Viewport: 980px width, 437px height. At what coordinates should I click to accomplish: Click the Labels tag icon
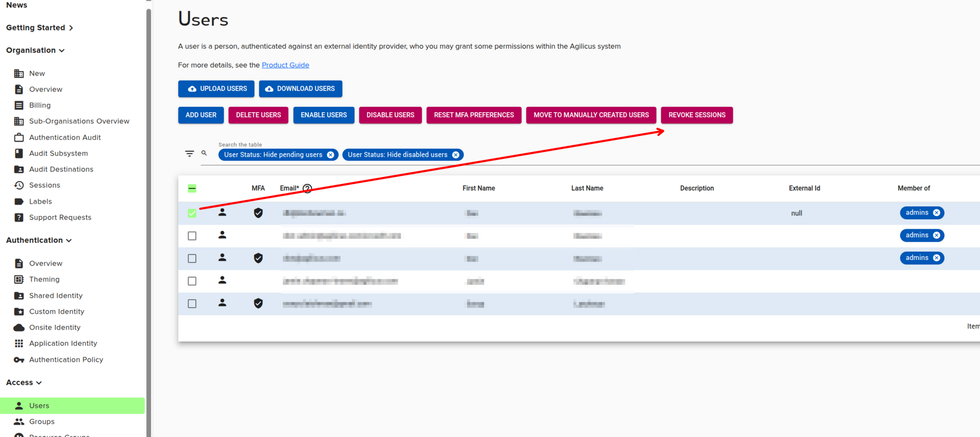19,202
